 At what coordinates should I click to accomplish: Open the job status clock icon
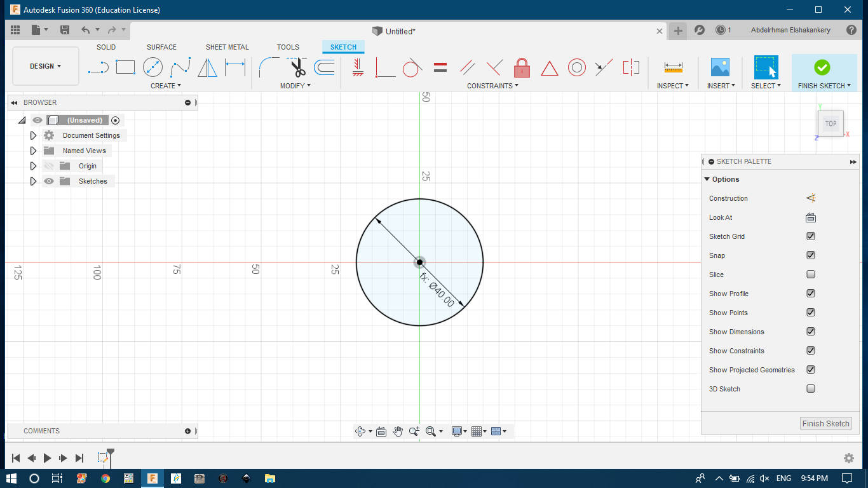[x=720, y=30]
